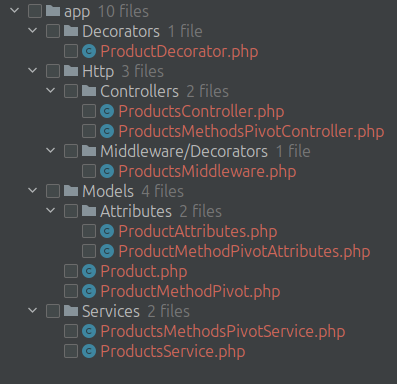Viewport: 397px width, 384px height.
Task: Click the 'Controllers' folder label
Action: (x=139, y=91)
